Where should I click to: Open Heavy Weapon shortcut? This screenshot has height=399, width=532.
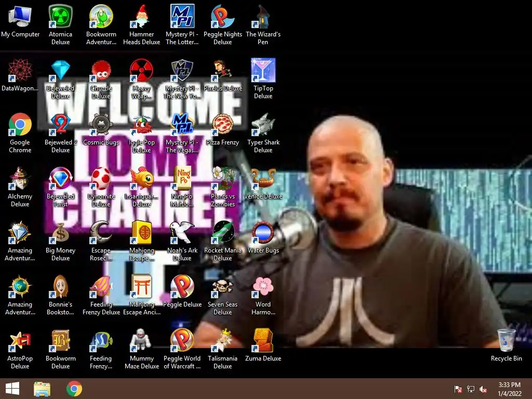(141, 79)
